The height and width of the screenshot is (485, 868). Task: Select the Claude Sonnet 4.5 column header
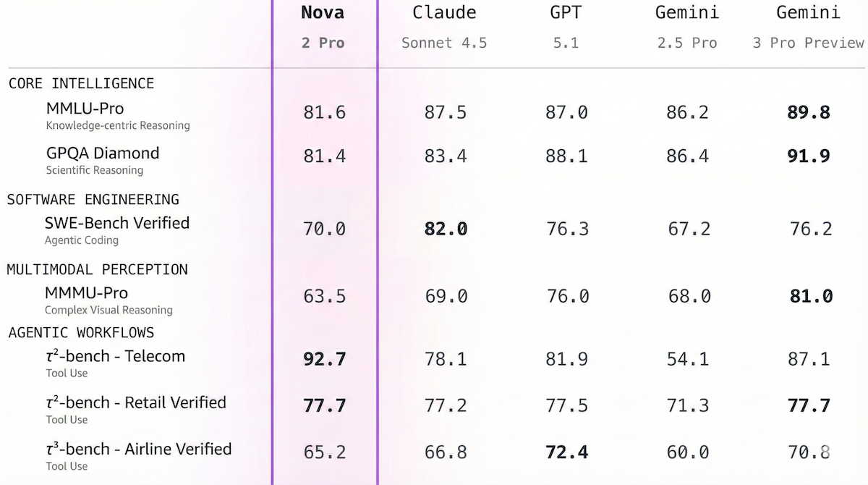pyautogui.click(x=444, y=27)
